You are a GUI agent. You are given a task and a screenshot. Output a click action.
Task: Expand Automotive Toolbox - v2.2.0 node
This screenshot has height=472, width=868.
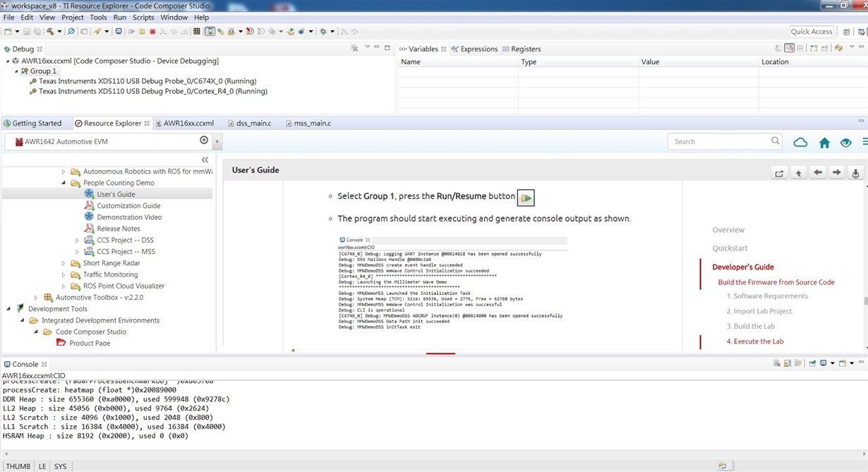pos(36,298)
